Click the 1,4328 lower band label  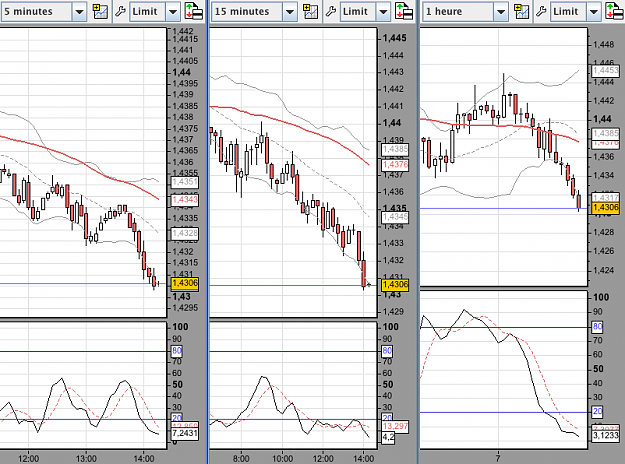click(185, 233)
